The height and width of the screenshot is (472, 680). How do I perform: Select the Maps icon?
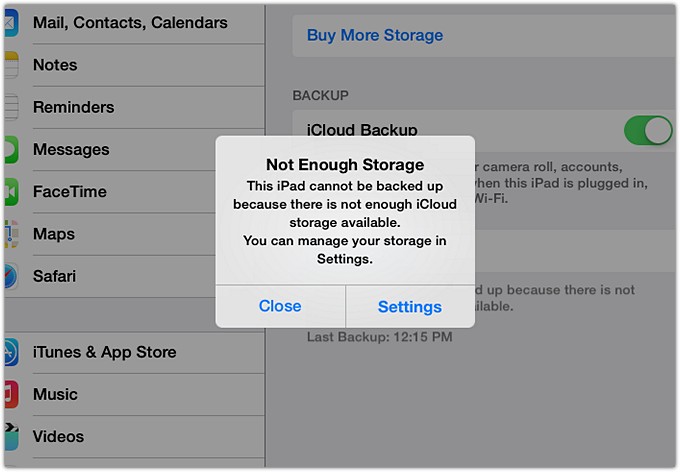(10, 234)
